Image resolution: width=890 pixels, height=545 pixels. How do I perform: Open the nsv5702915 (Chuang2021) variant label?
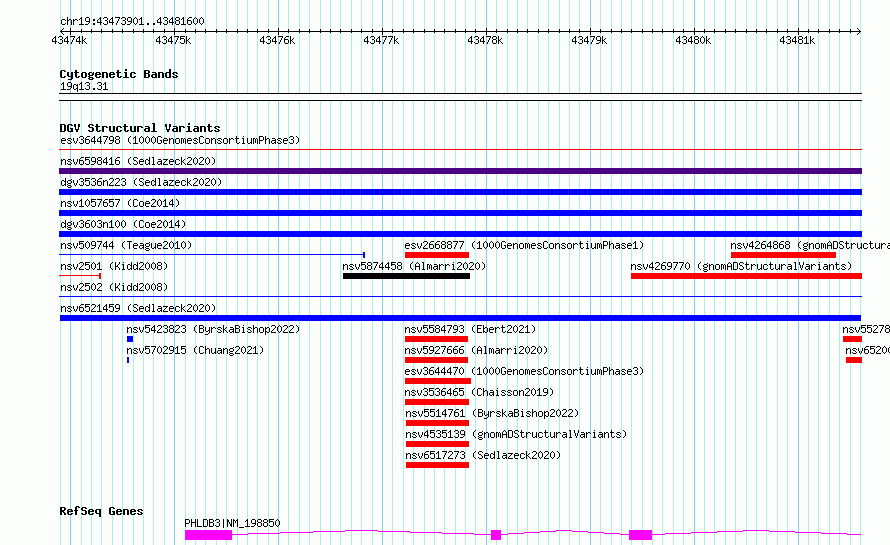point(195,350)
